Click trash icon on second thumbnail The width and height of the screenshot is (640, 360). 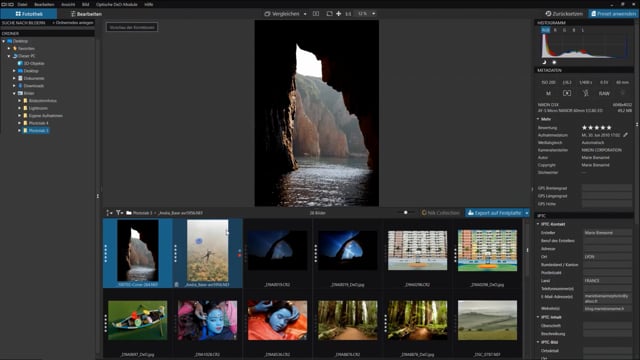click(x=176, y=284)
